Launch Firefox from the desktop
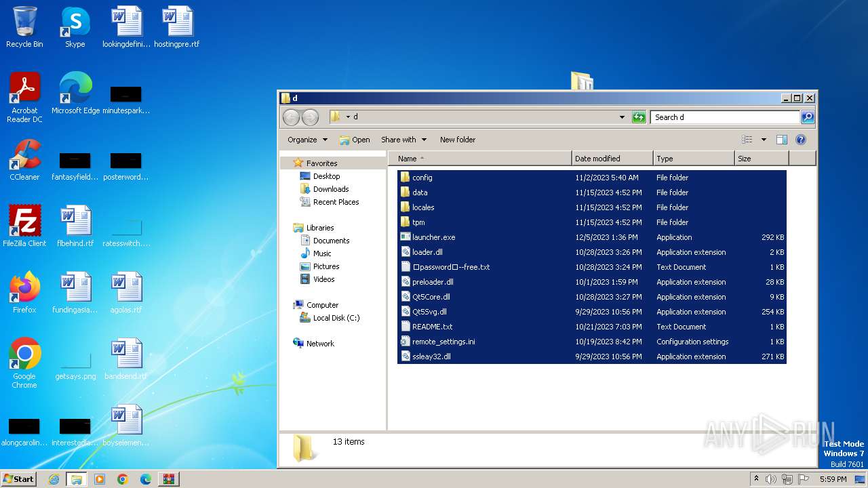 tap(24, 293)
